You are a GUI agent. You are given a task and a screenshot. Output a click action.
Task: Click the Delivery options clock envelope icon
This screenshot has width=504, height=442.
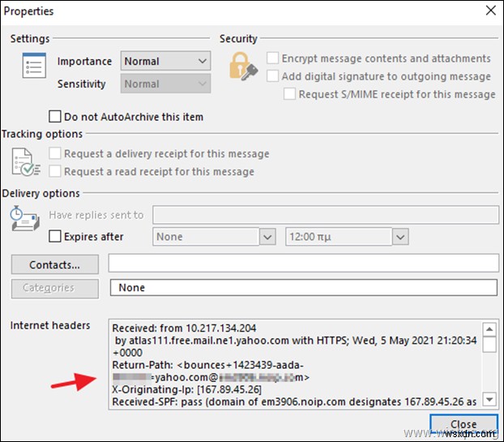(25, 218)
